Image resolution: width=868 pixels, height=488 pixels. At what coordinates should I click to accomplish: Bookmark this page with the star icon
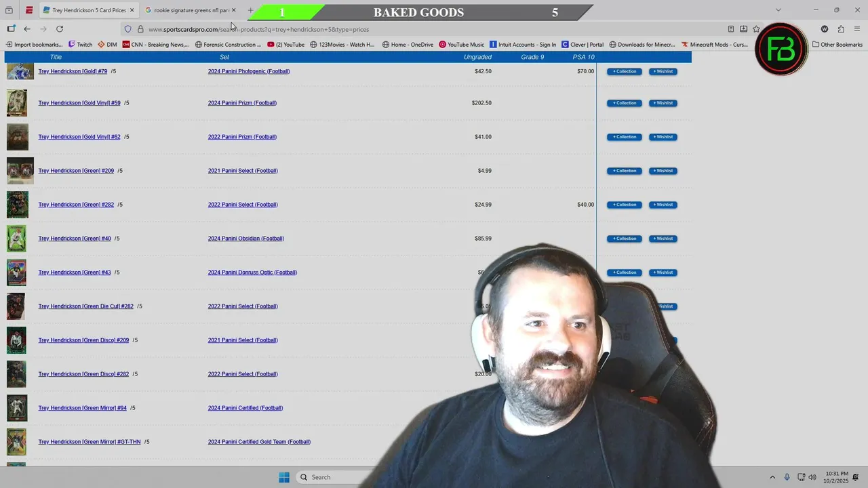pos(756,29)
